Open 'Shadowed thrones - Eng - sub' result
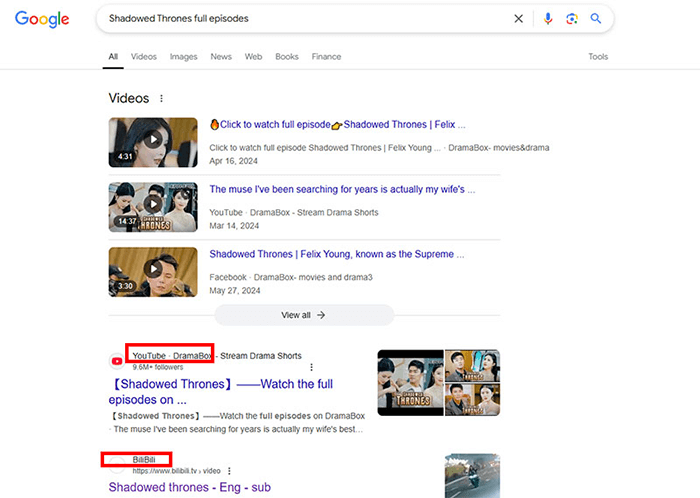Image resolution: width=700 pixels, height=498 pixels. 190,487
